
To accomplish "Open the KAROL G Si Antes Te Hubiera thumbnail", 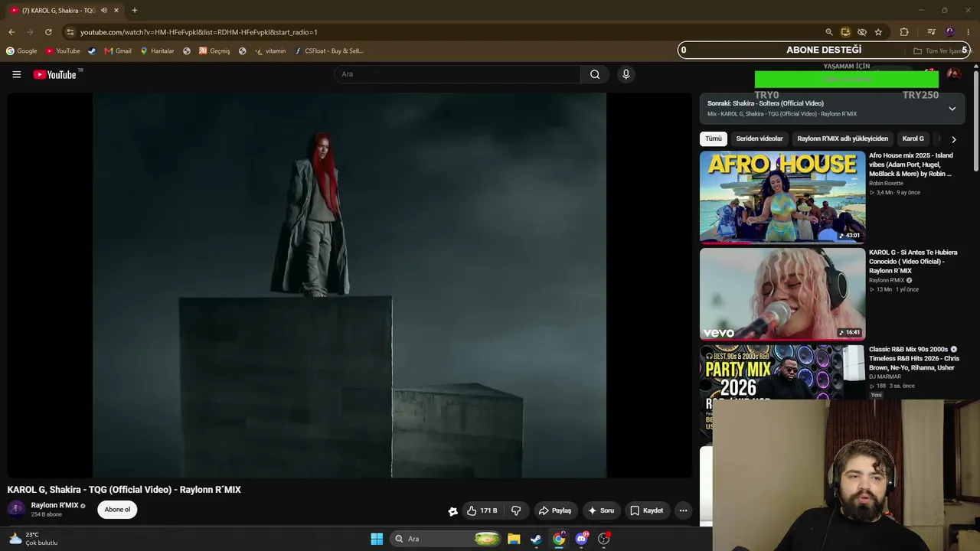I will click(782, 295).
